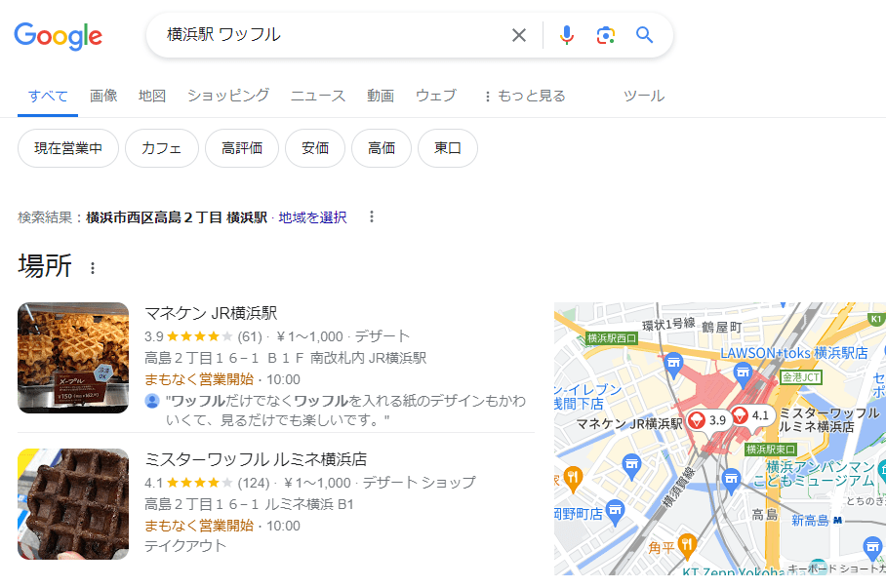Image resolution: width=886 pixels, height=588 pixels.
Task: Open the ニュース tab
Action: click(317, 96)
